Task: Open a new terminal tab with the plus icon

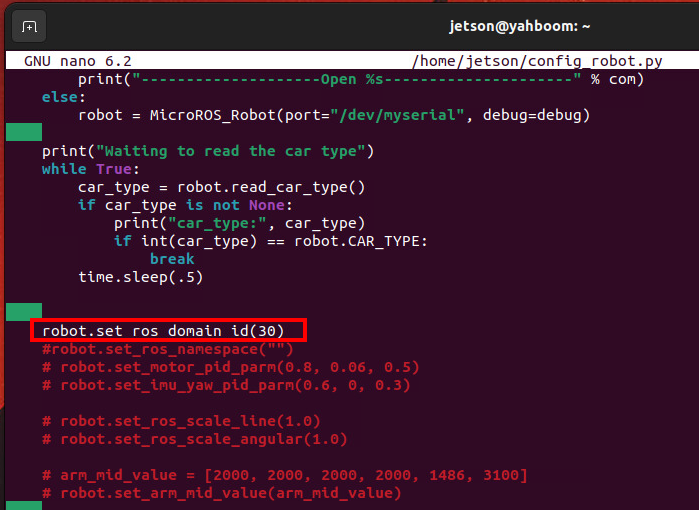Action: 29,27
